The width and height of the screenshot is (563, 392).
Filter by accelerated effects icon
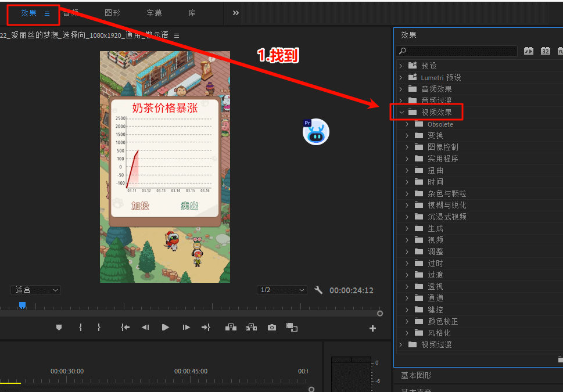pos(529,51)
